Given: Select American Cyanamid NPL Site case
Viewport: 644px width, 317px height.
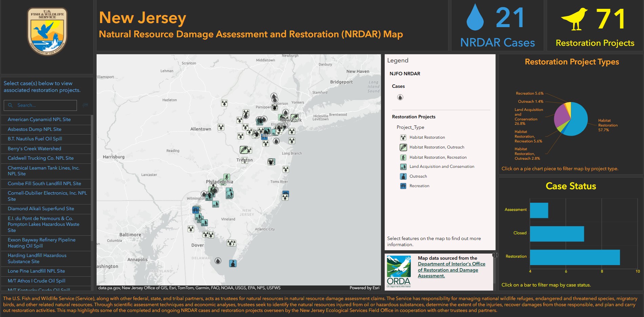Looking at the screenshot, I should click(x=39, y=120).
